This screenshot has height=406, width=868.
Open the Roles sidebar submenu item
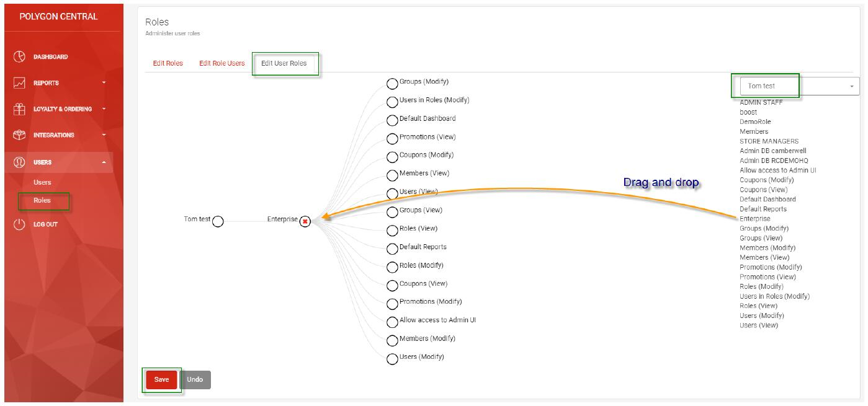tap(42, 200)
